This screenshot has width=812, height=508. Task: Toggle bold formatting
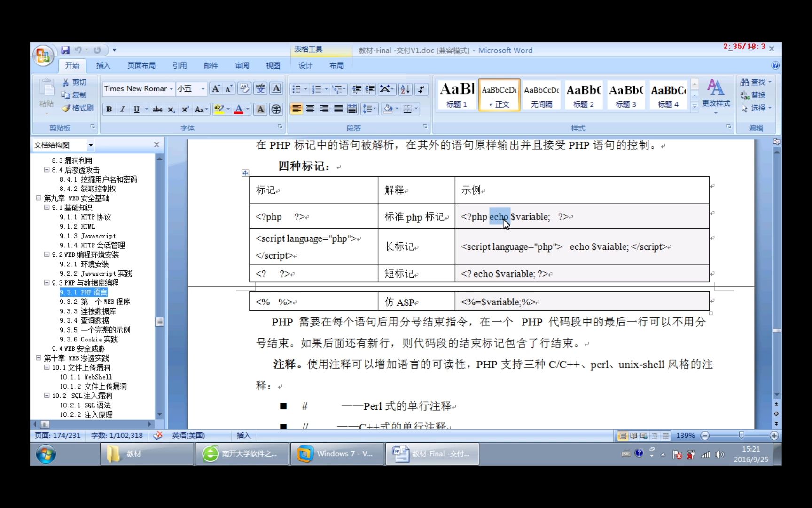(x=109, y=109)
